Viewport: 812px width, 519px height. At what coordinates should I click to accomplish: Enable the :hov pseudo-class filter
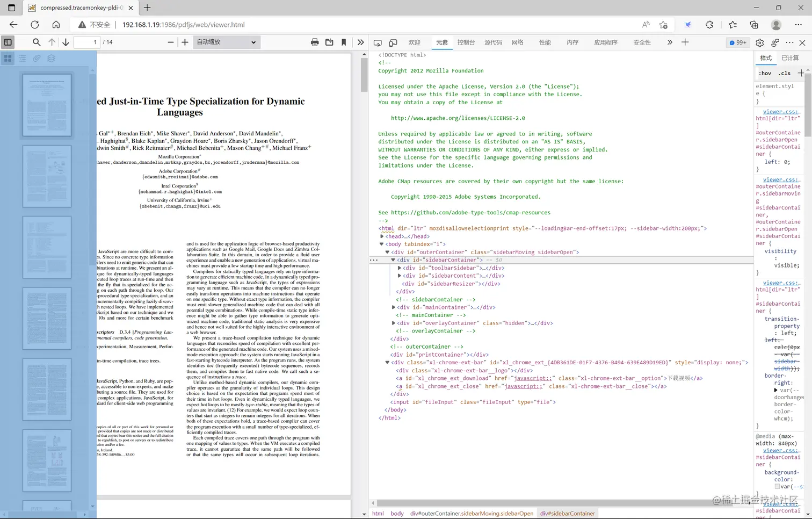click(765, 73)
